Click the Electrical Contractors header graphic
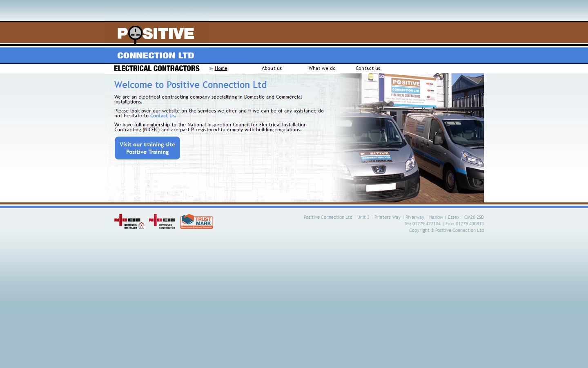Viewport: 588px width, 368px height. tap(156, 68)
